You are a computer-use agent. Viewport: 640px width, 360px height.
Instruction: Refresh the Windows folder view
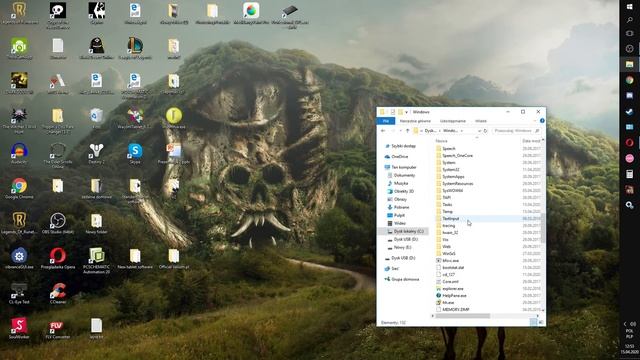[x=485, y=131]
